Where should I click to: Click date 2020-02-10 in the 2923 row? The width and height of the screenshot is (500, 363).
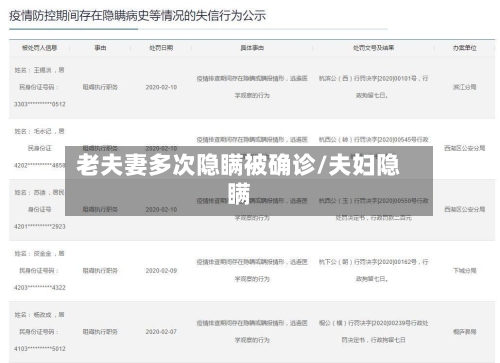(161, 210)
